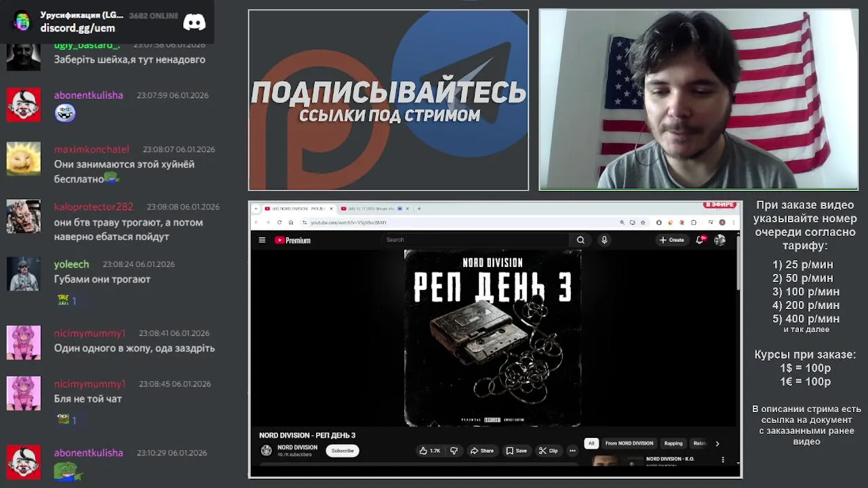Start voice search with microphone icon
Screen dimensions: 868x488
[604, 240]
